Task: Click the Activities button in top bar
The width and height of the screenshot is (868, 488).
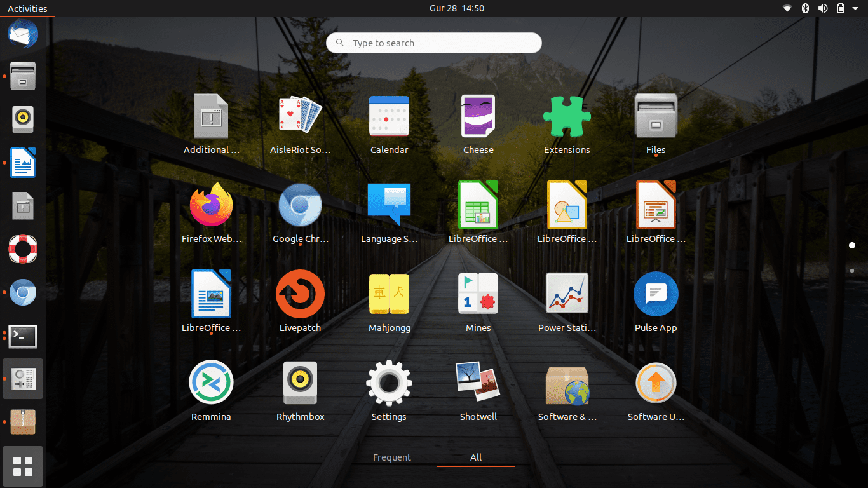Action: pyautogui.click(x=27, y=8)
